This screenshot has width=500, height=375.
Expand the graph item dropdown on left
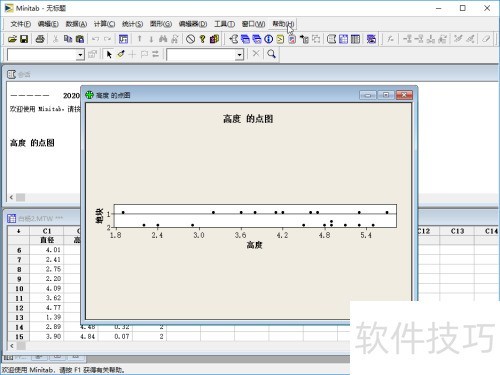pyautogui.click(x=80, y=54)
